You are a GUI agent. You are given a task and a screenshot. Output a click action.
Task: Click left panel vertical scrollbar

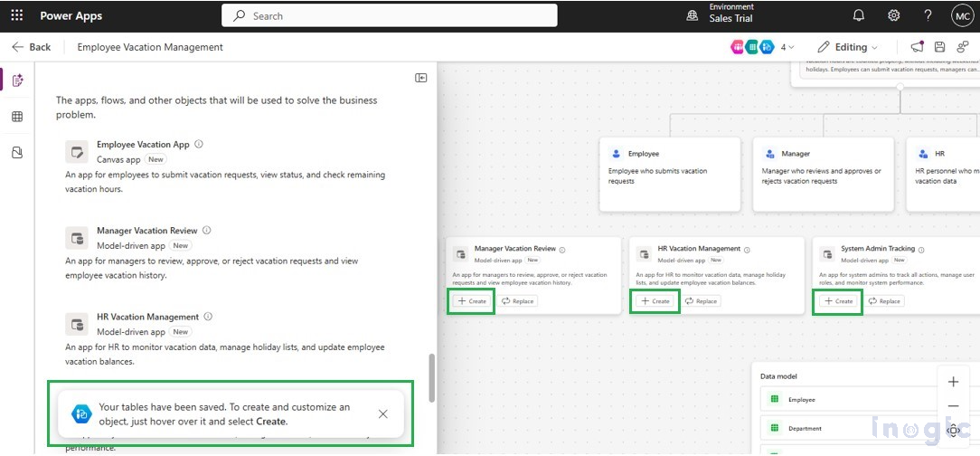(x=431, y=378)
